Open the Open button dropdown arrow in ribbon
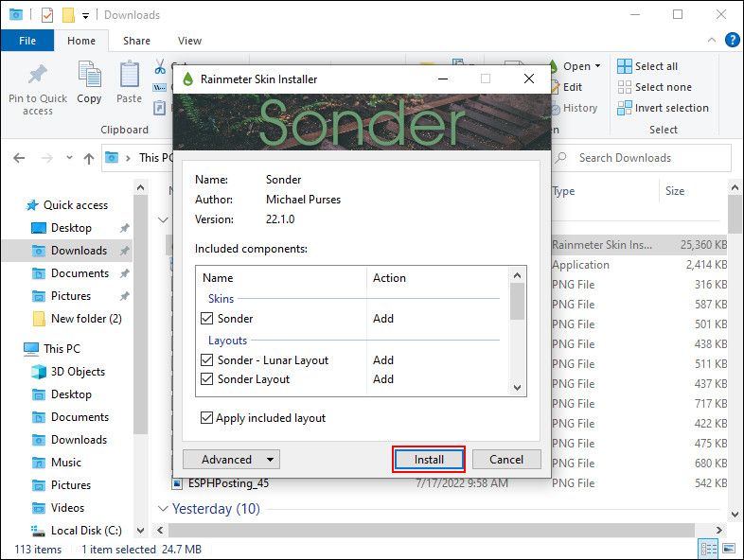Viewport: 744px width, 560px height. click(x=597, y=66)
